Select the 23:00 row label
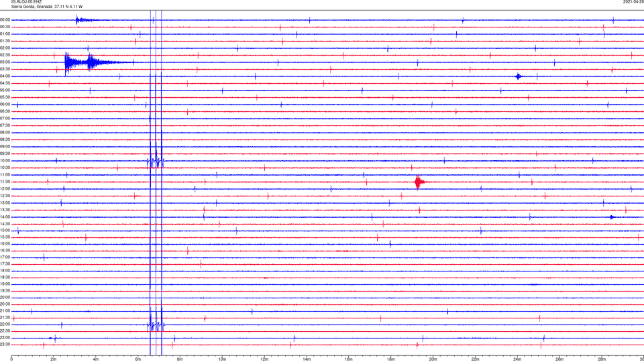 click(5, 338)
